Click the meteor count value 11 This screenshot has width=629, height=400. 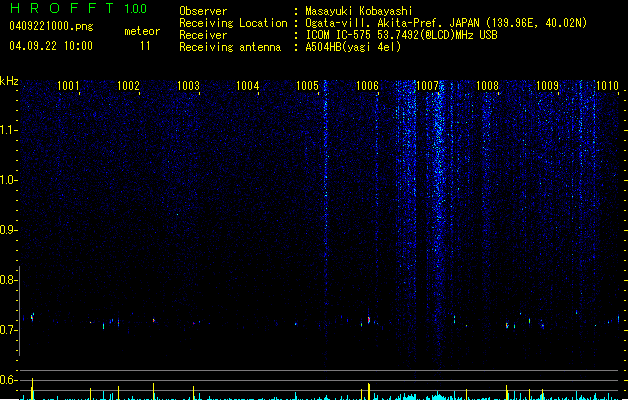[x=145, y=46]
